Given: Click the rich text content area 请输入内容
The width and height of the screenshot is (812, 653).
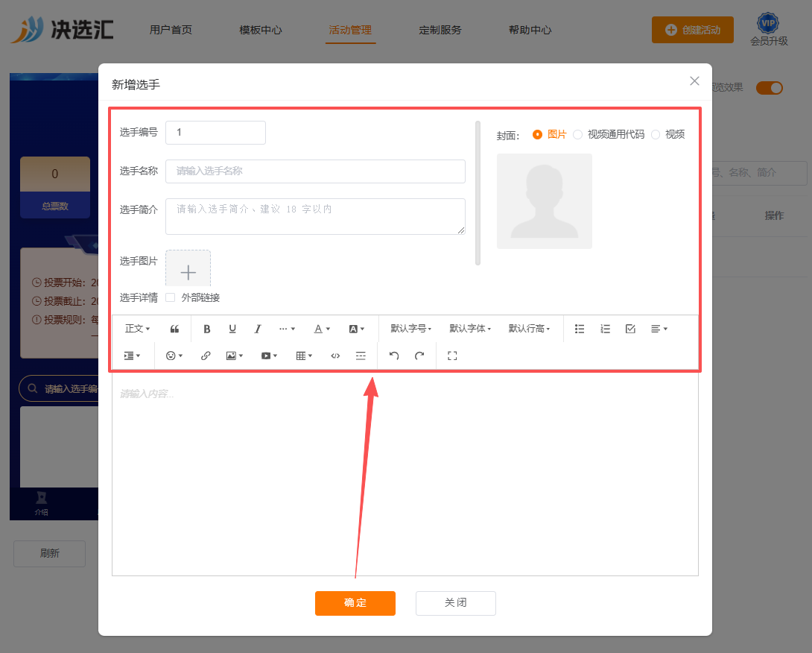Looking at the screenshot, I should [405, 473].
